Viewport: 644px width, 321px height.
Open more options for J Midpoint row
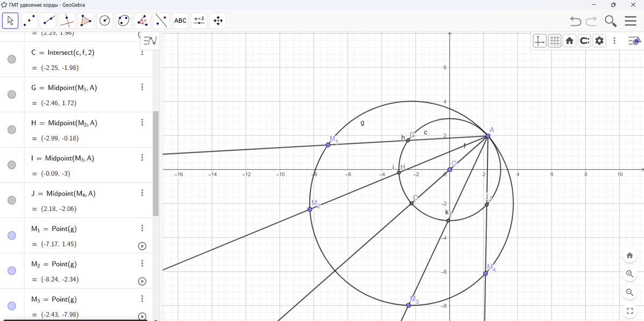pos(142,193)
